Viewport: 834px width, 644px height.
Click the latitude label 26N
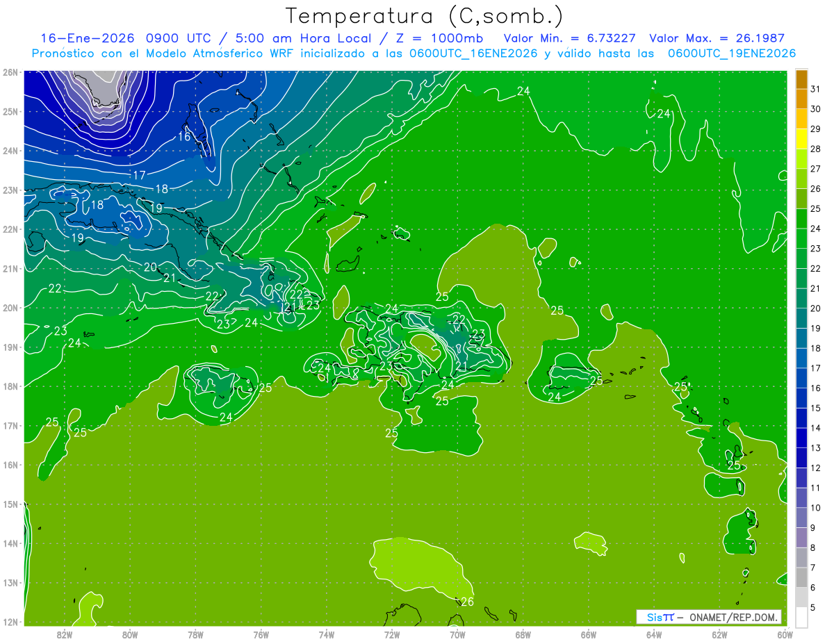click(10, 72)
